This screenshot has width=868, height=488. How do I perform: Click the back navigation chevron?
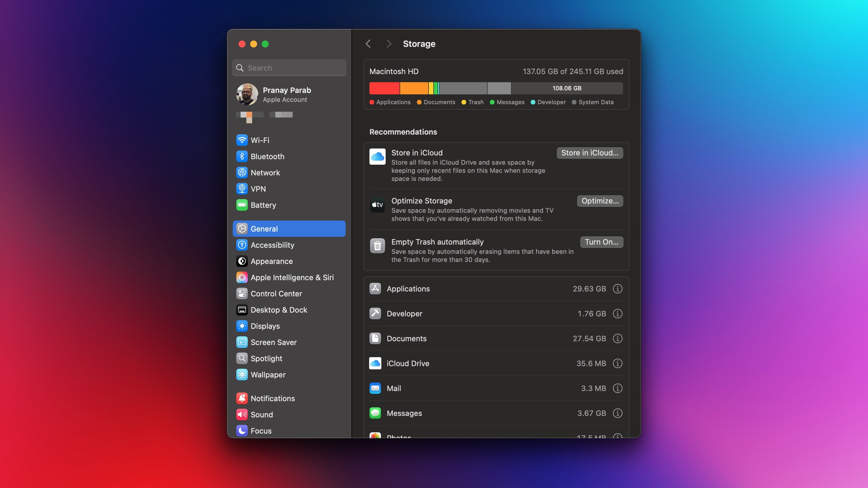click(x=368, y=44)
